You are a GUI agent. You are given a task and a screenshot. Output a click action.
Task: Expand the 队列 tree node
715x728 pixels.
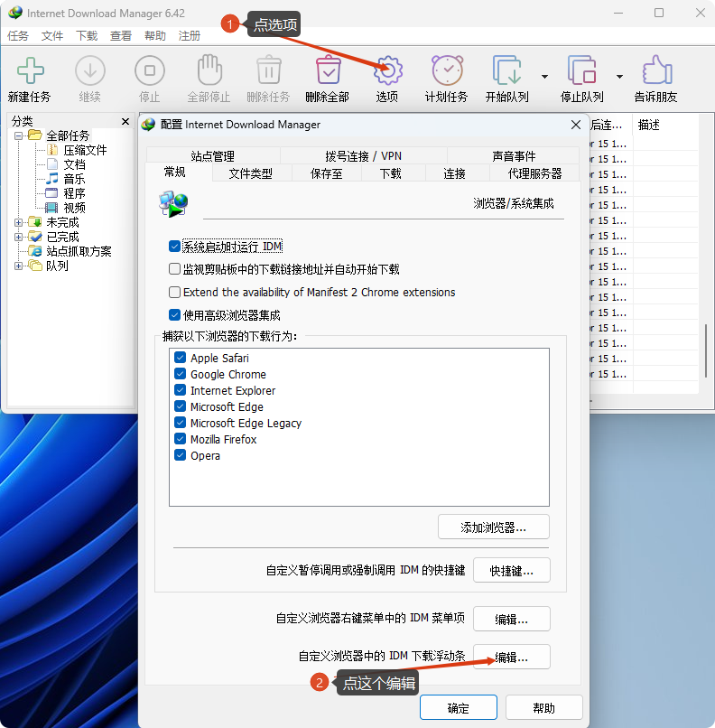pyautogui.click(x=19, y=266)
